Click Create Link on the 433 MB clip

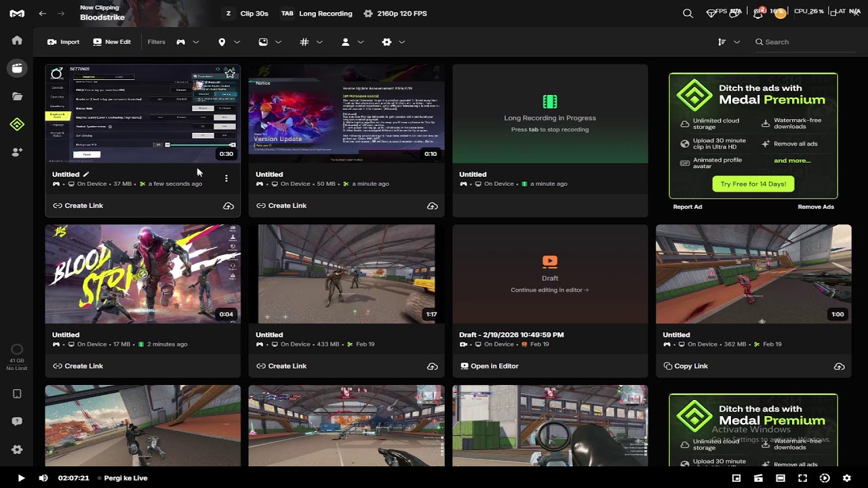pos(281,366)
